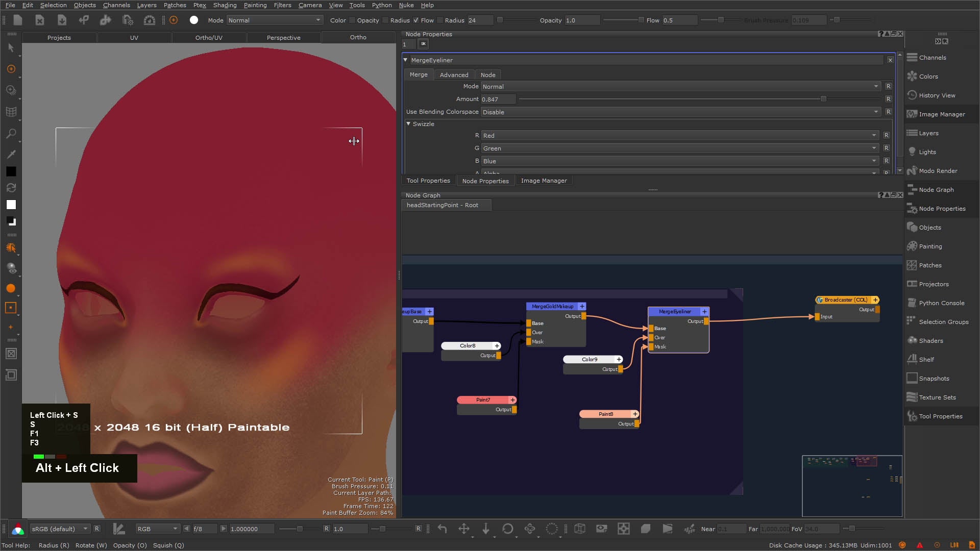This screenshot has height=551, width=980.
Task: Open the sRGB (default) colorspace dropdown
Action: 60,529
